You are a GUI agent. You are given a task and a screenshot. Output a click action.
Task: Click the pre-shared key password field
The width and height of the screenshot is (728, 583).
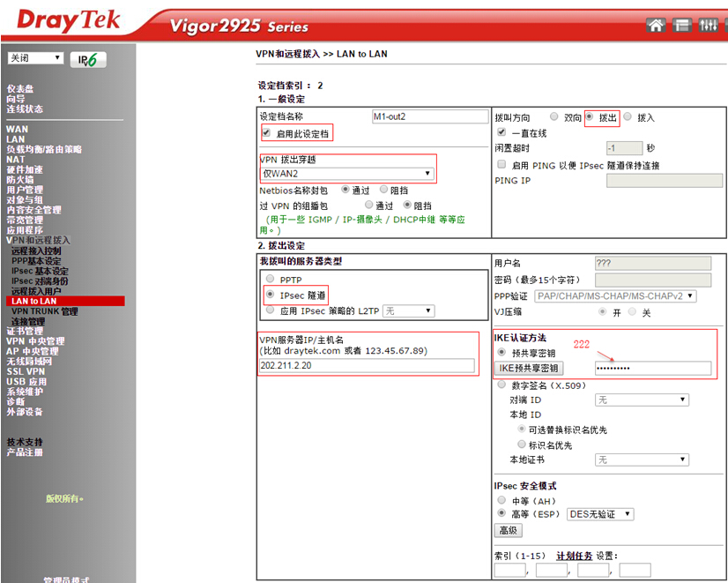click(x=653, y=369)
